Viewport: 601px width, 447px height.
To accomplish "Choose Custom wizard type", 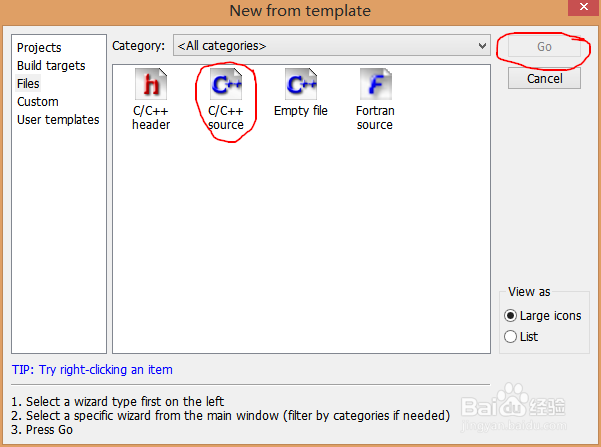I will 38,102.
